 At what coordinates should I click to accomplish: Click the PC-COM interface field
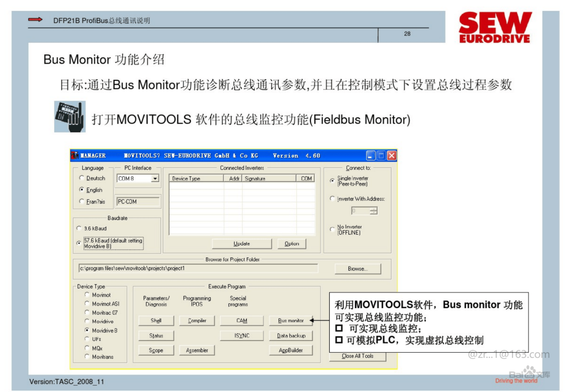coord(138,202)
